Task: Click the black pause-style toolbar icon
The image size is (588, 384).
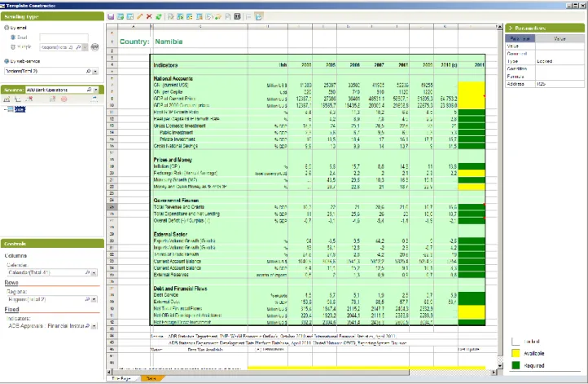Action: tap(237, 16)
